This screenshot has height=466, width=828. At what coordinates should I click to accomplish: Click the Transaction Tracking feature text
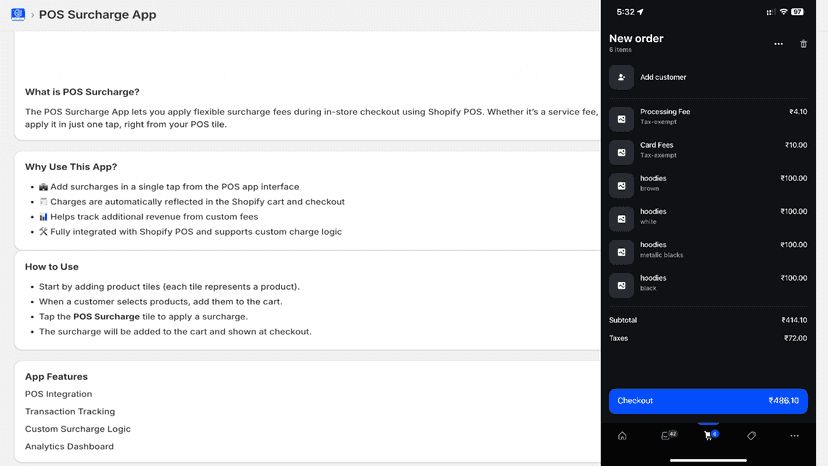coord(70,412)
